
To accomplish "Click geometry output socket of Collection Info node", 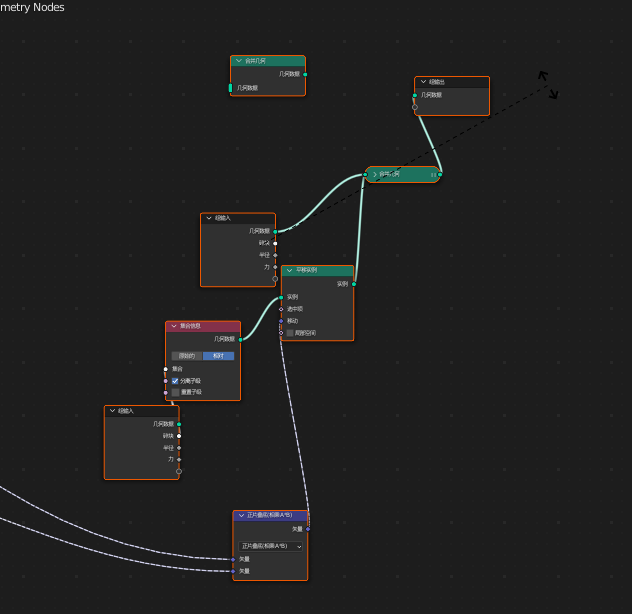I will (x=240, y=339).
